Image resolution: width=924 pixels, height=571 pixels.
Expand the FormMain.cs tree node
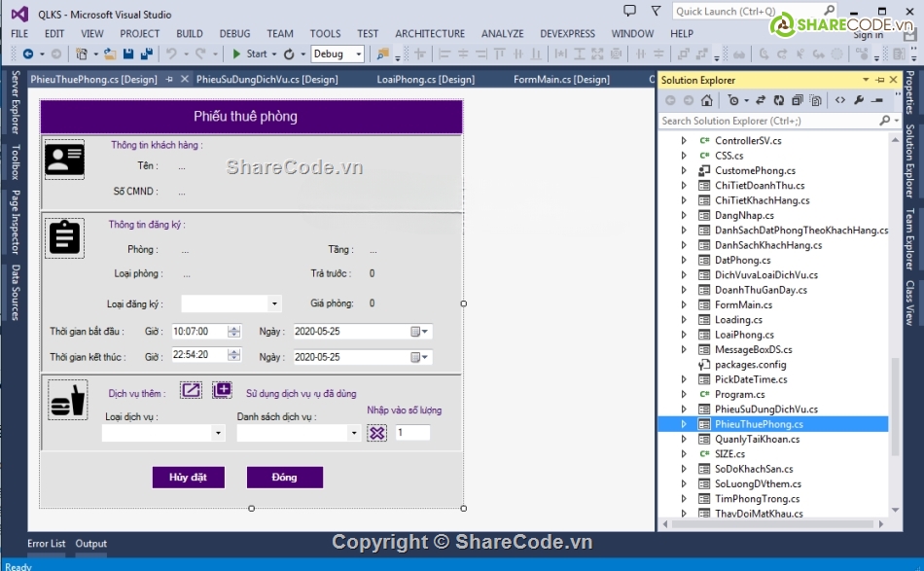684,304
